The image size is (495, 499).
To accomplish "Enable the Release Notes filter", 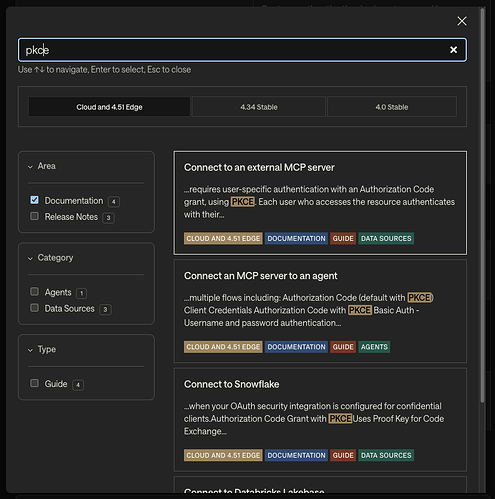I will coord(34,216).
